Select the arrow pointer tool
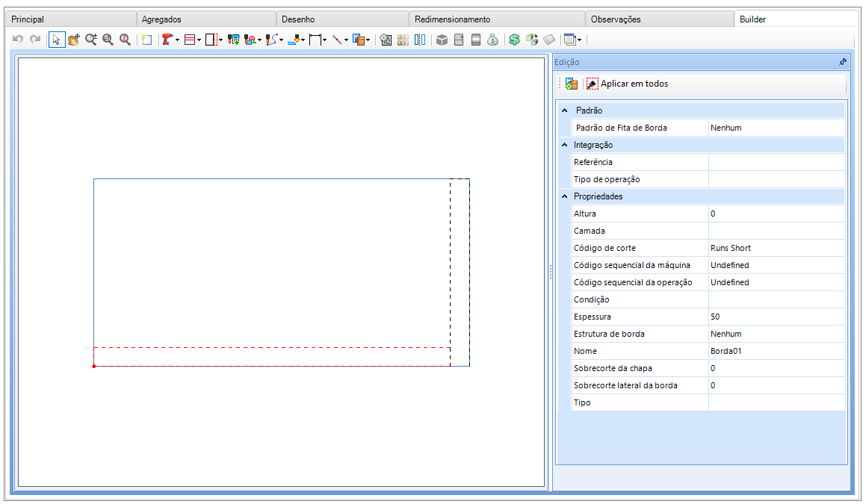 (57, 40)
